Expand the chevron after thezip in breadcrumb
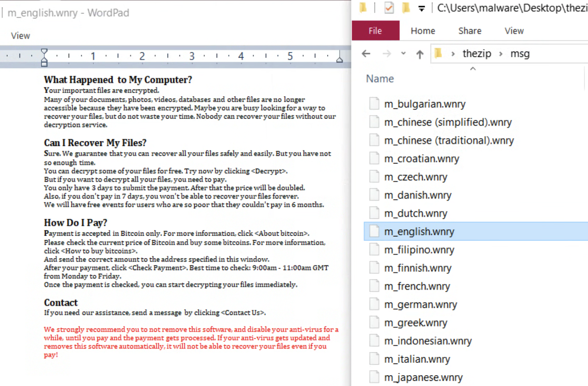Screen dimensions: 588x386 coord(501,54)
